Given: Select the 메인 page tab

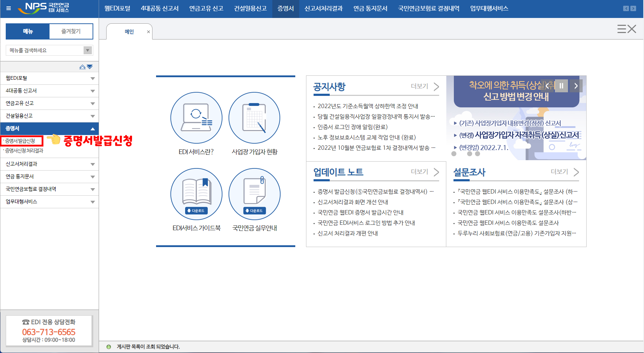Looking at the screenshot, I should (x=129, y=32).
